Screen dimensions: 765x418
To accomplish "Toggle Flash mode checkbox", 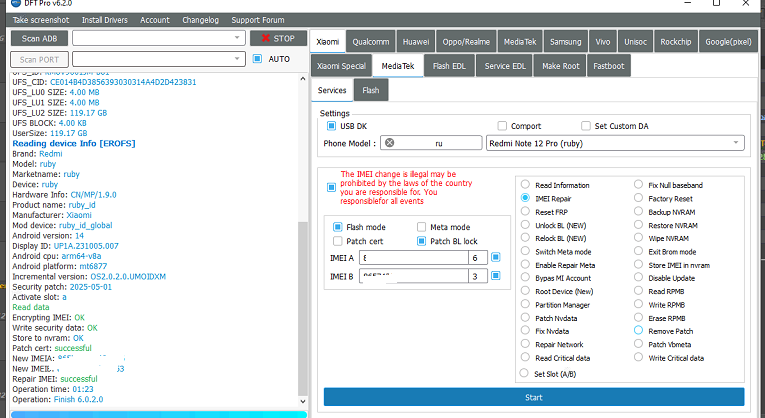I will tap(337, 227).
